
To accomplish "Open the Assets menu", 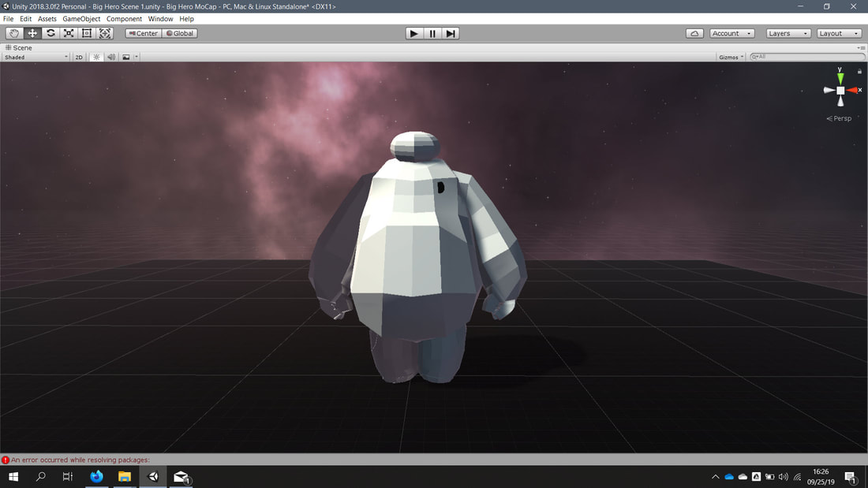I will (47, 18).
